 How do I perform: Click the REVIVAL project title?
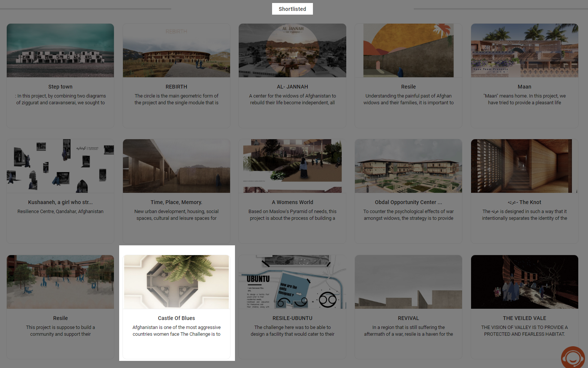pos(408,318)
